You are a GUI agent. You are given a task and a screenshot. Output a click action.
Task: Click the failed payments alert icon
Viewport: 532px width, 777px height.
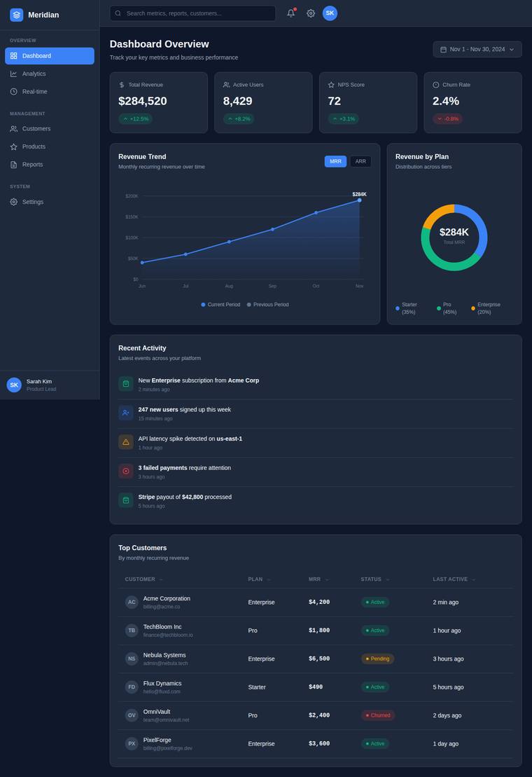(126, 472)
